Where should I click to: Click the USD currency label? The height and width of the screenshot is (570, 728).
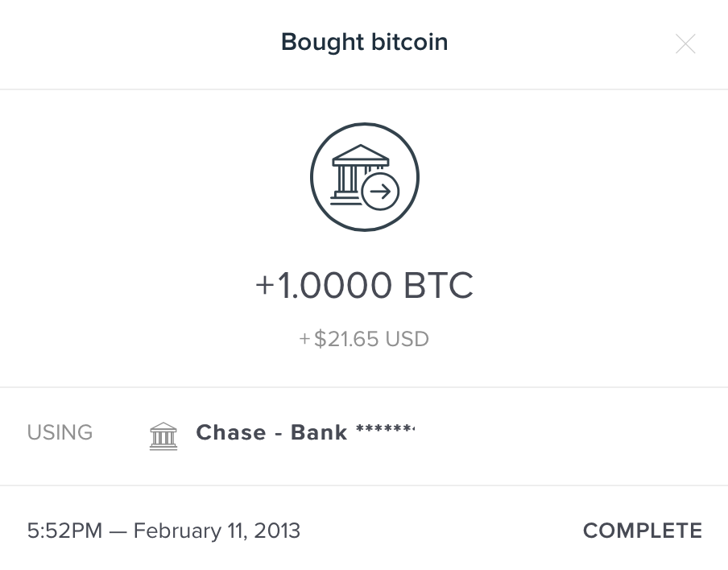pos(407,339)
